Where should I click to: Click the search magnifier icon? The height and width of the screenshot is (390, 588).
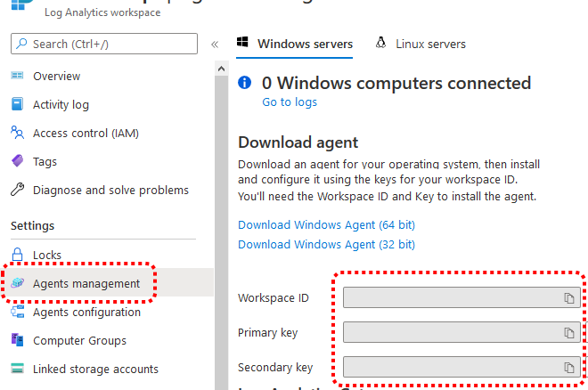click(21, 44)
